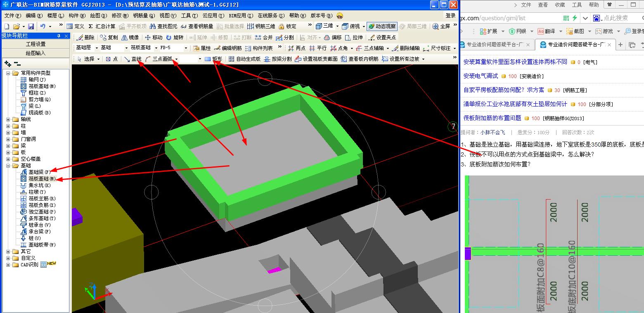Switch to 三维 3D view
The height and width of the screenshot is (313, 644).
coord(324,26)
